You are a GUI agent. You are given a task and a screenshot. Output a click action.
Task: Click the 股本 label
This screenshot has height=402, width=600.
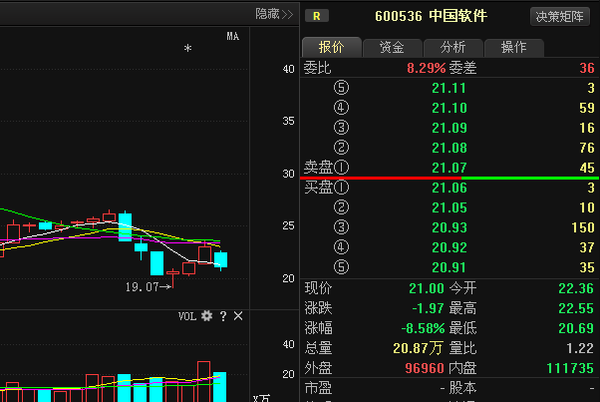[x=463, y=388]
